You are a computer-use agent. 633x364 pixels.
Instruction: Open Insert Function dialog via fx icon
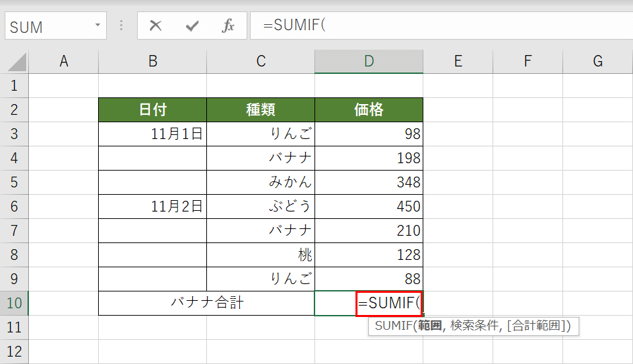pyautogui.click(x=228, y=26)
